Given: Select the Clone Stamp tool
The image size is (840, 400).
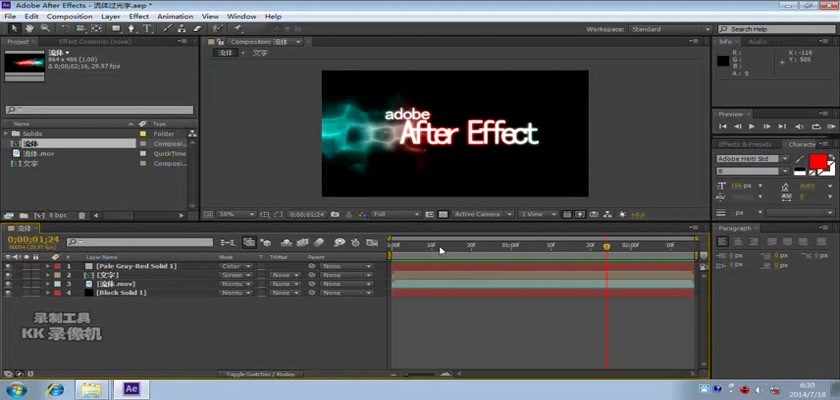Looking at the screenshot, I should [182, 29].
